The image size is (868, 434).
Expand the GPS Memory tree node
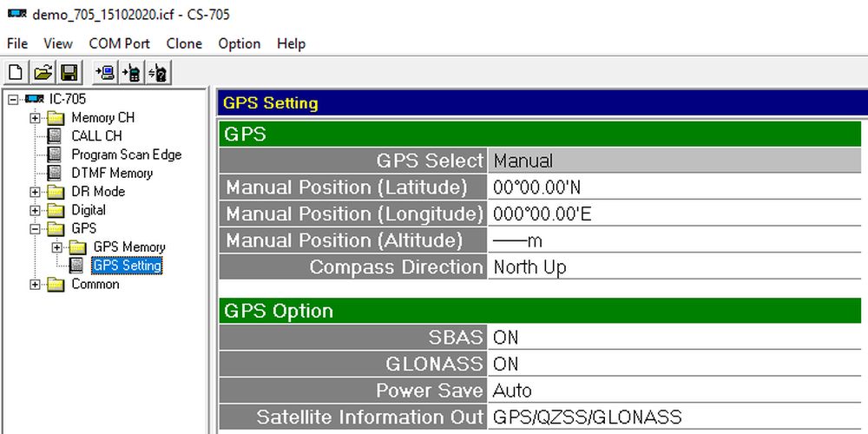57,247
